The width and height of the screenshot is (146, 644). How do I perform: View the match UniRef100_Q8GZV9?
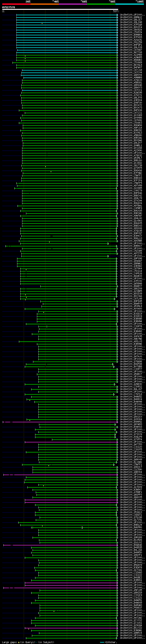click(x=131, y=289)
